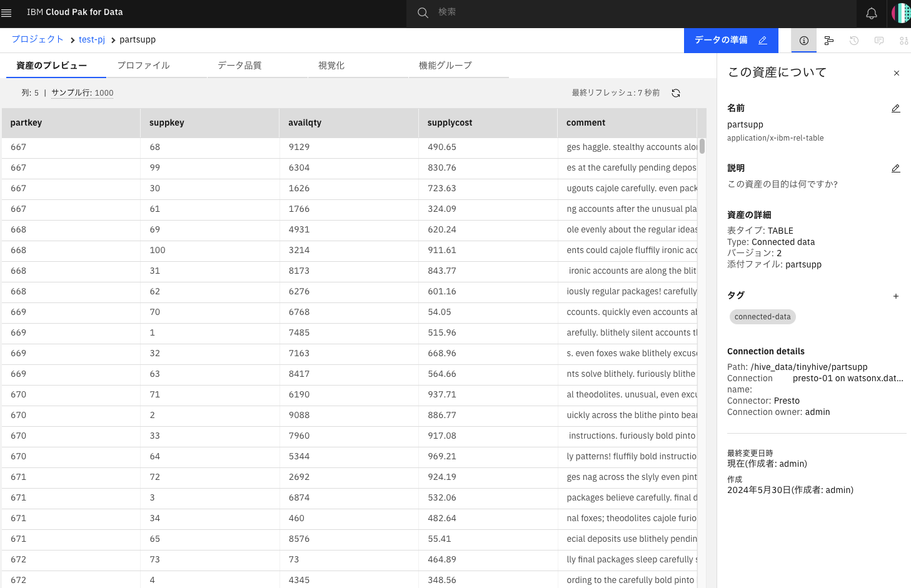Click the path /hive_data/tinyhive/partsupp text
The width and height of the screenshot is (911, 588).
point(809,367)
